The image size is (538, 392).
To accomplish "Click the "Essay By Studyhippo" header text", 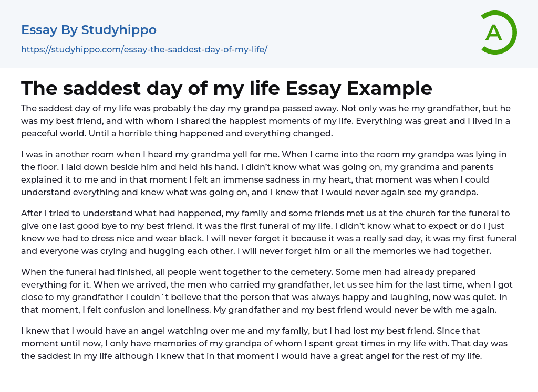I will [89, 30].
